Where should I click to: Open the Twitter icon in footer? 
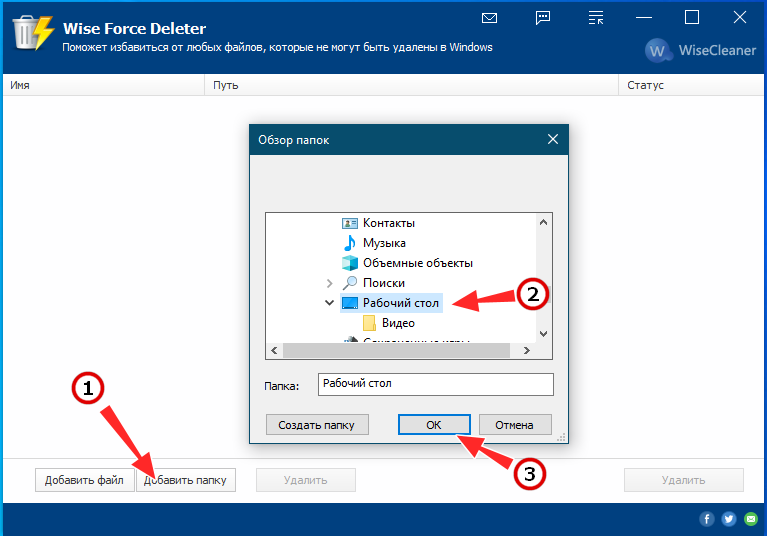(729, 518)
